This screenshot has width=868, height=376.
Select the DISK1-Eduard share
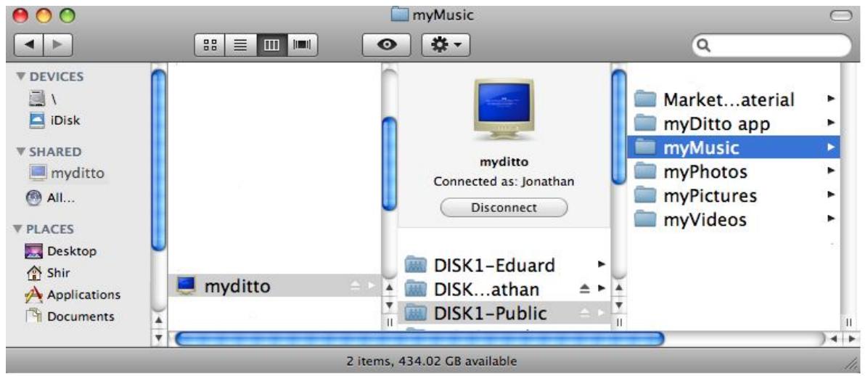[504, 265]
